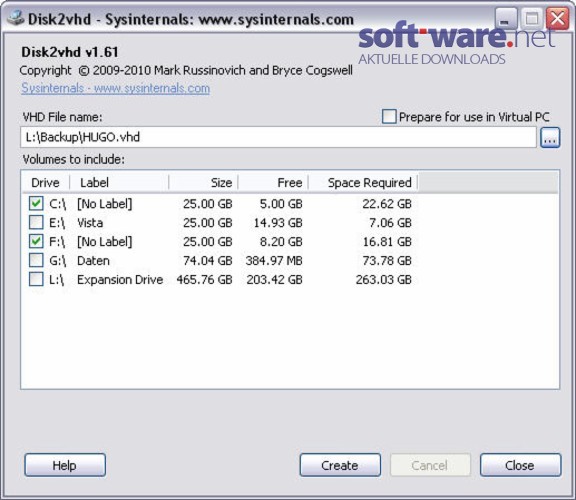
Task: Open Help for Disk2vhd
Action: coord(65,465)
